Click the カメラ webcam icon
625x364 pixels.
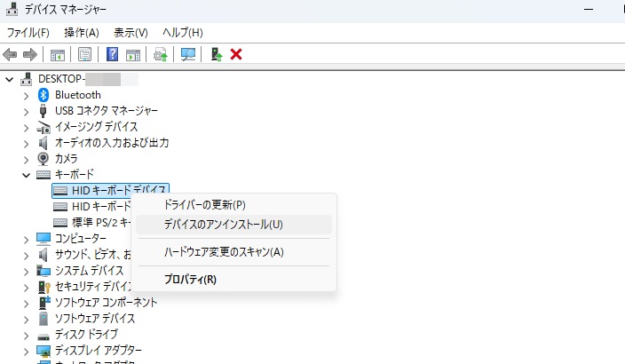[43, 159]
